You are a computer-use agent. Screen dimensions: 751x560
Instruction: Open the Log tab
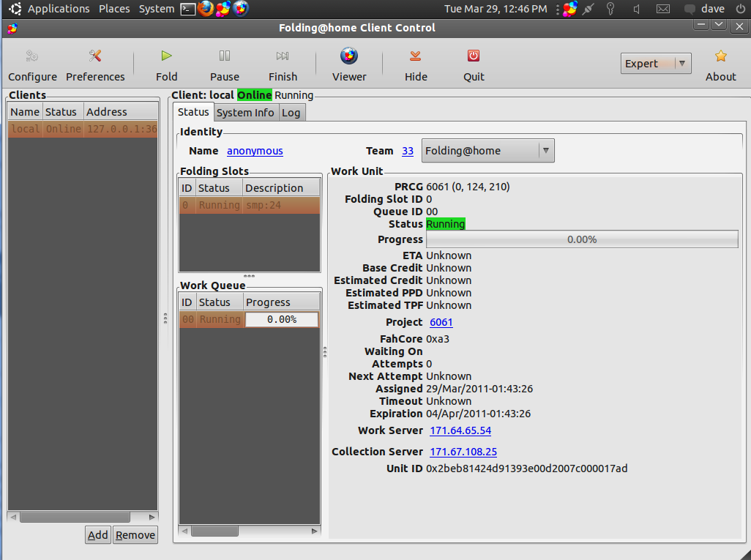(291, 113)
